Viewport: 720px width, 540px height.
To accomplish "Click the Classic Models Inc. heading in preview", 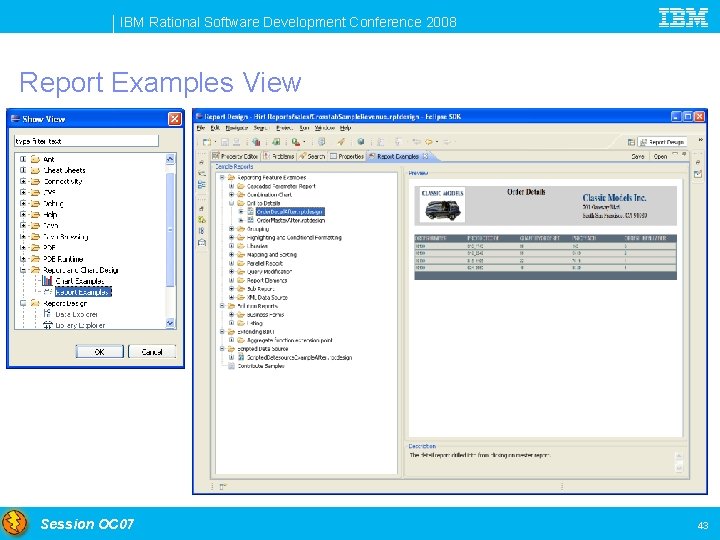I will pyautogui.click(x=614, y=197).
